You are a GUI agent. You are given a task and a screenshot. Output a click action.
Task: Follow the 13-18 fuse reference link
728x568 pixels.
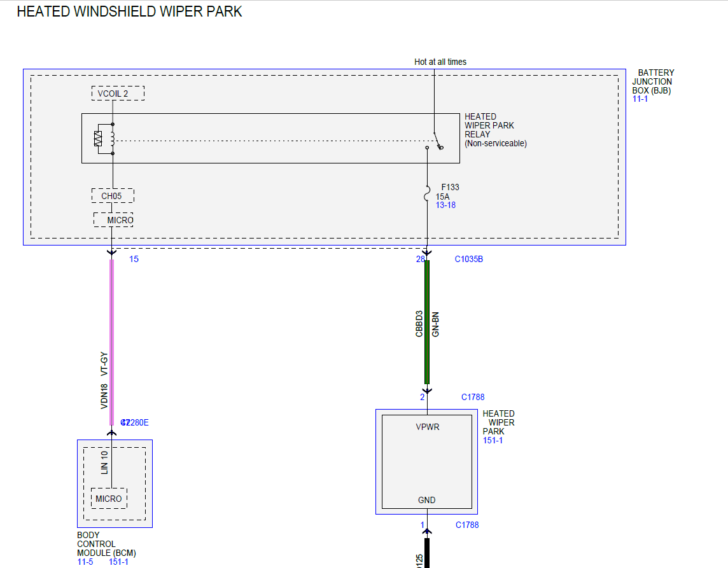point(445,205)
